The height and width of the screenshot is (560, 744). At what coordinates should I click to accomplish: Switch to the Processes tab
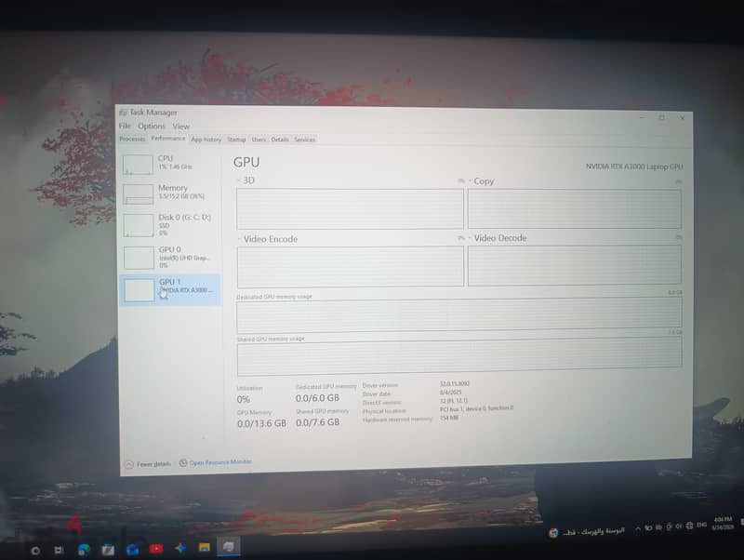click(132, 139)
